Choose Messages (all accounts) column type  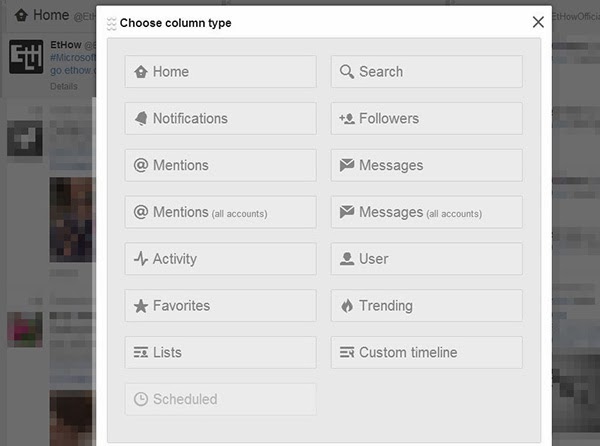coord(426,212)
